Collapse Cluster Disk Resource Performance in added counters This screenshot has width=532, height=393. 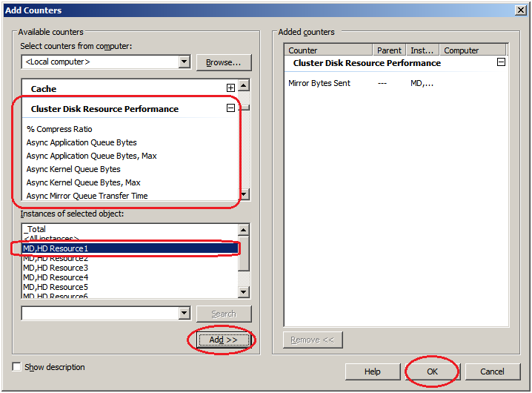(501, 63)
